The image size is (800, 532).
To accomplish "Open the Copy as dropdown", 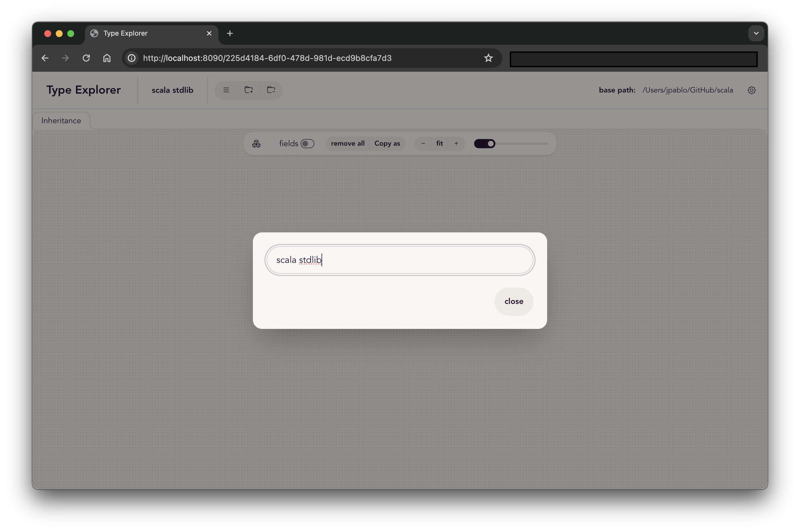I will pos(387,144).
